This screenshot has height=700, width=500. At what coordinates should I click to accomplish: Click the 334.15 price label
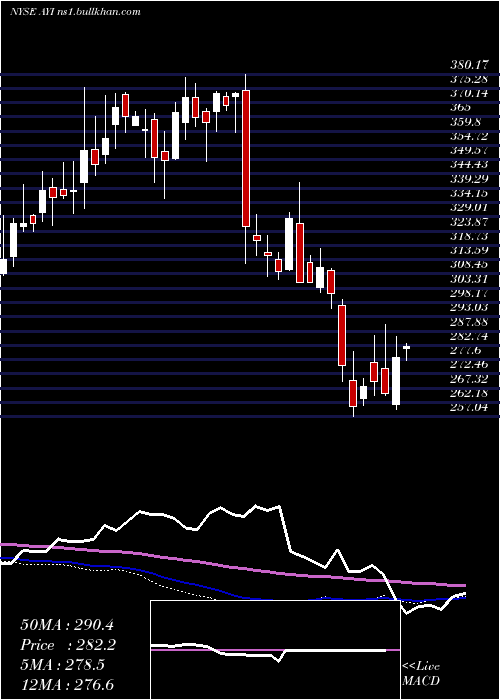pyautogui.click(x=469, y=193)
